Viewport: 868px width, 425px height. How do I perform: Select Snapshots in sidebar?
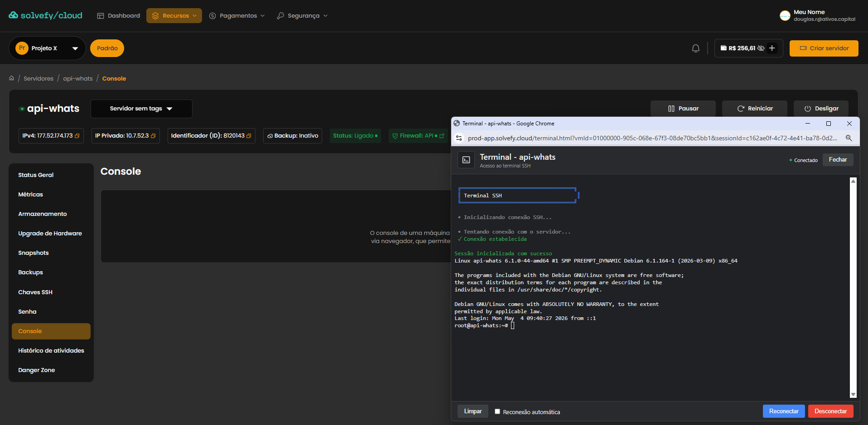pyautogui.click(x=51, y=253)
